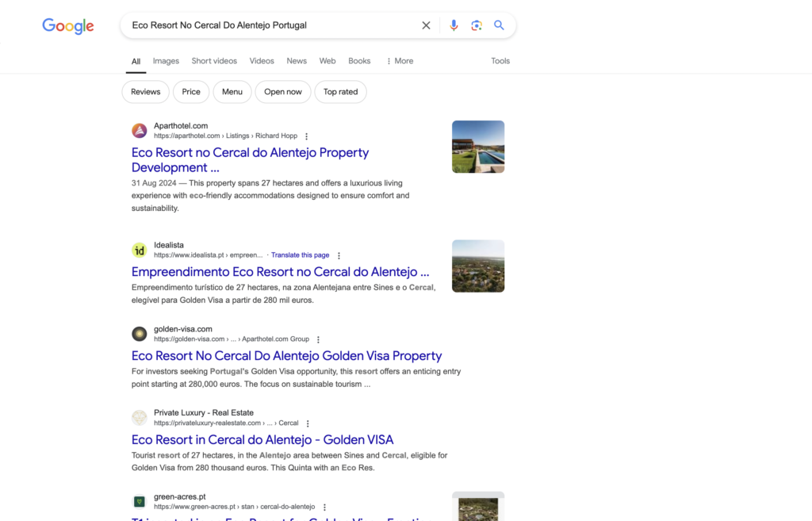The height and width of the screenshot is (521, 812).
Task: Click the green-acres.pt site name
Action: click(x=180, y=496)
